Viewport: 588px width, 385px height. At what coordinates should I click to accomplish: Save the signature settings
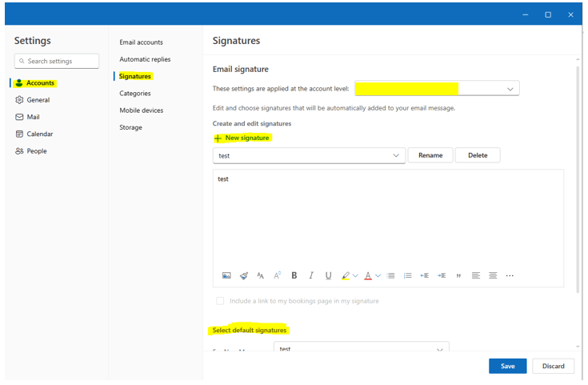(x=508, y=367)
